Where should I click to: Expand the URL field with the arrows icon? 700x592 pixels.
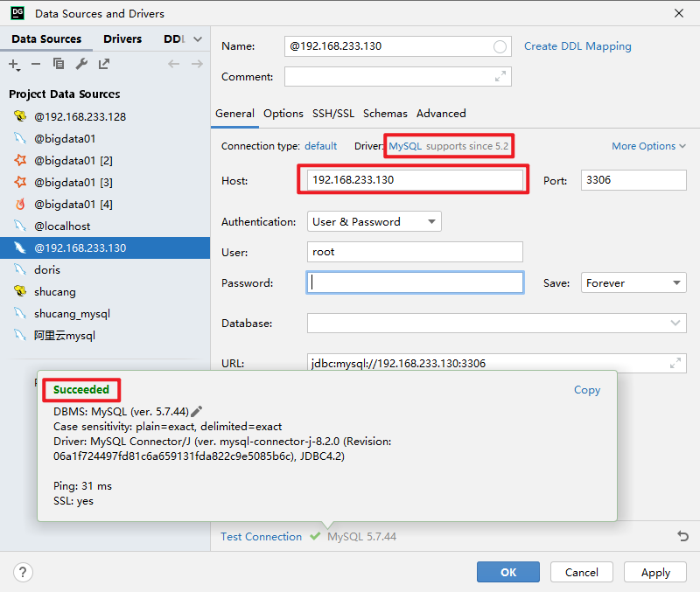point(675,363)
